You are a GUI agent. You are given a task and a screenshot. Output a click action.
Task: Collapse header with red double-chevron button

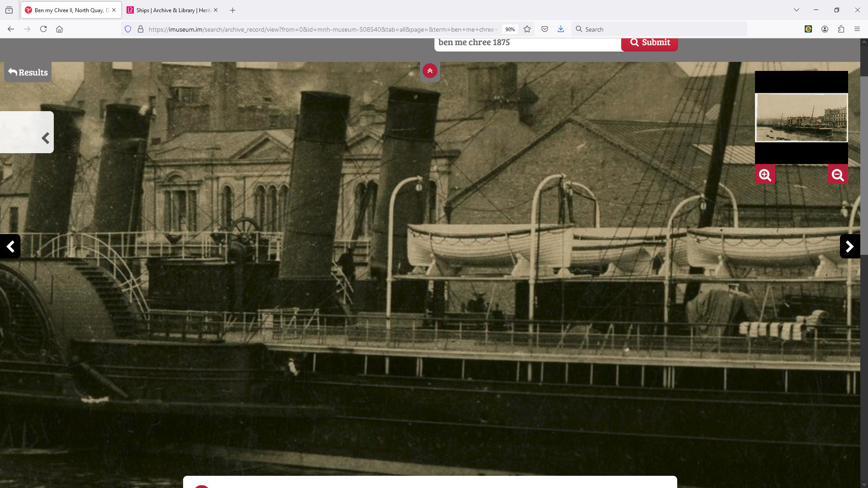coord(430,71)
